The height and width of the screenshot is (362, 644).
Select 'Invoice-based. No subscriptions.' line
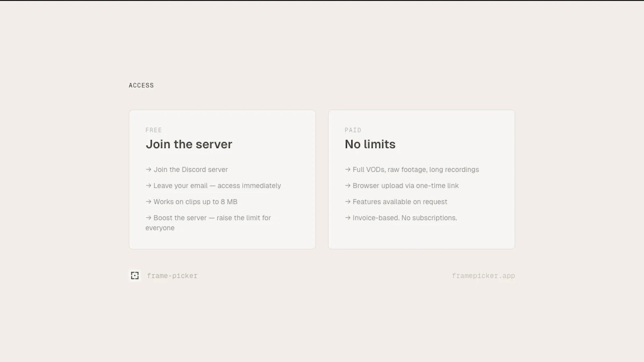(401, 218)
